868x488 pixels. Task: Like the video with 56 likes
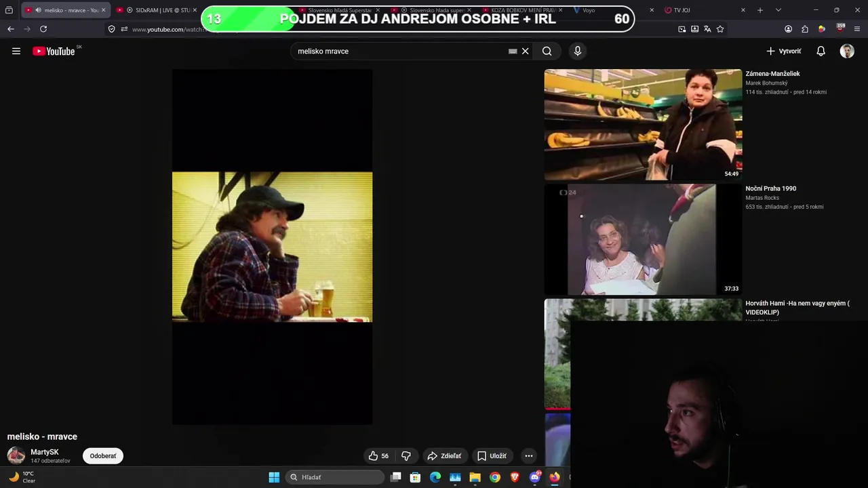click(x=378, y=456)
